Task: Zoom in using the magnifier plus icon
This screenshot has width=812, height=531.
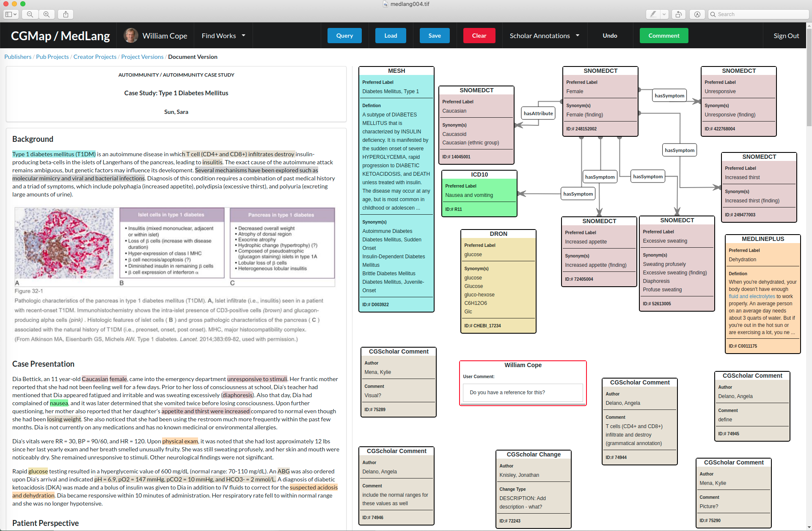Action: coord(47,14)
